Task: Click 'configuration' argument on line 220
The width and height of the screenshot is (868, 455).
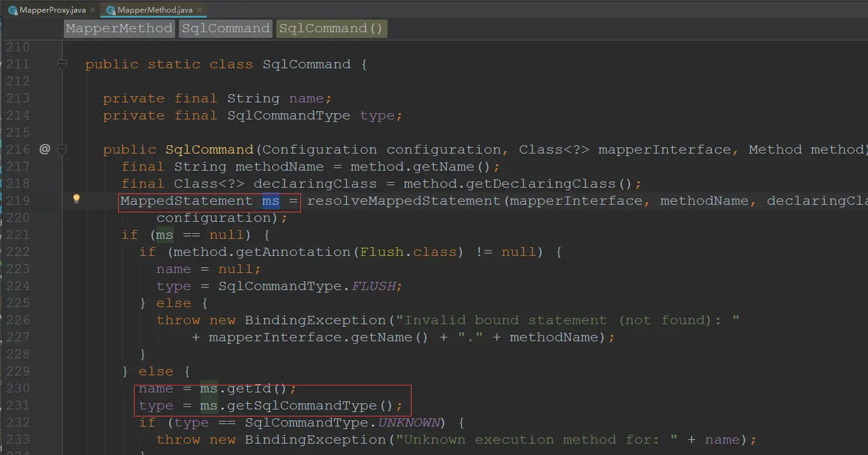Action: pos(213,217)
